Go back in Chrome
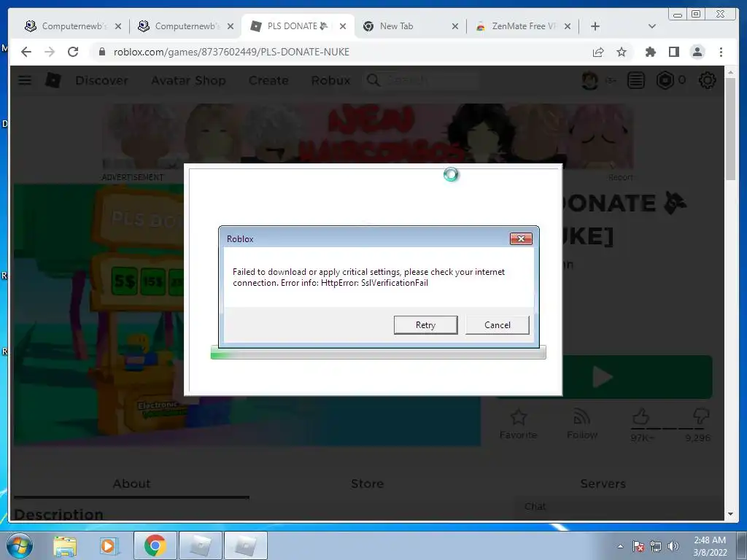Image resolution: width=747 pixels, height=560 pixels. click(x=26, y=52)
